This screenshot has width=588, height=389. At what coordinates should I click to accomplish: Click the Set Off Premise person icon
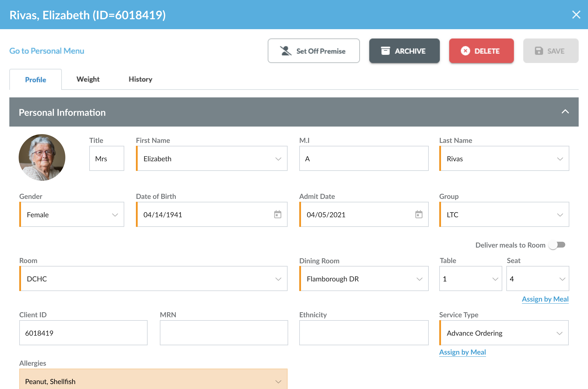[286, 51]
